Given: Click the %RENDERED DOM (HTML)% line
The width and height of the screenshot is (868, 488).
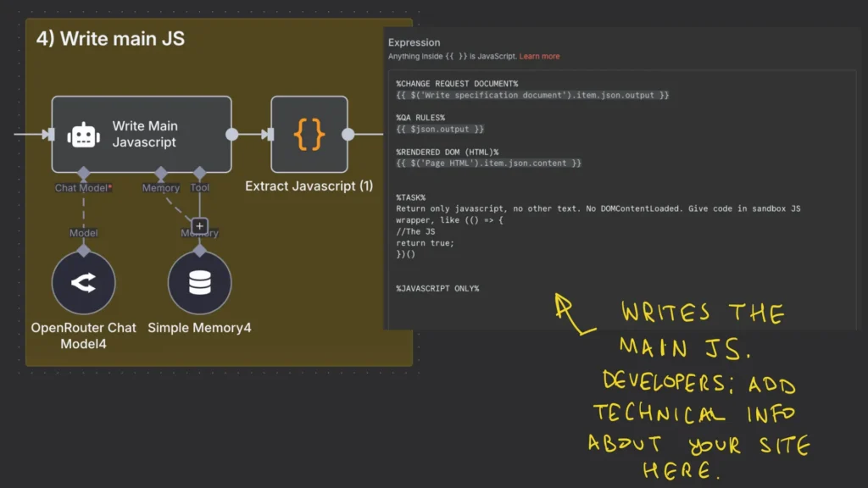Looking at the screenshot, I should (448, 152).
